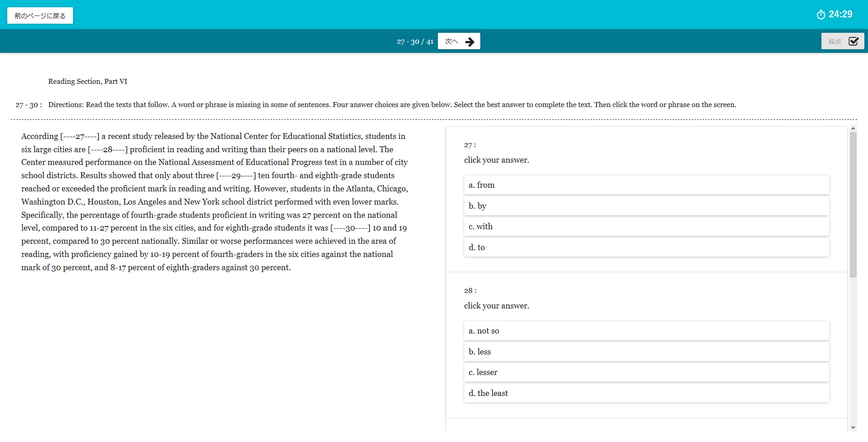Select answer 'c. lesser' for question 28
Screen dimensions: 868x442
(646, 372)
